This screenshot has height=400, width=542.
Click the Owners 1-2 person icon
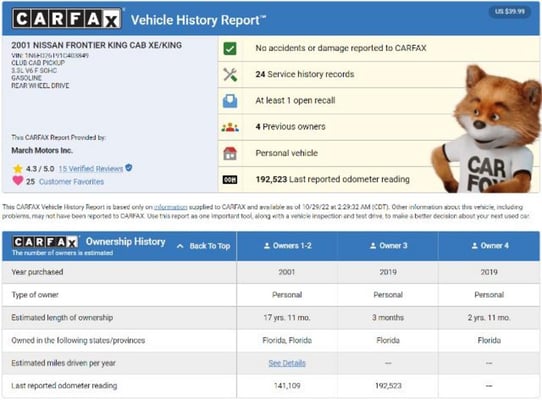coord(267,246)
